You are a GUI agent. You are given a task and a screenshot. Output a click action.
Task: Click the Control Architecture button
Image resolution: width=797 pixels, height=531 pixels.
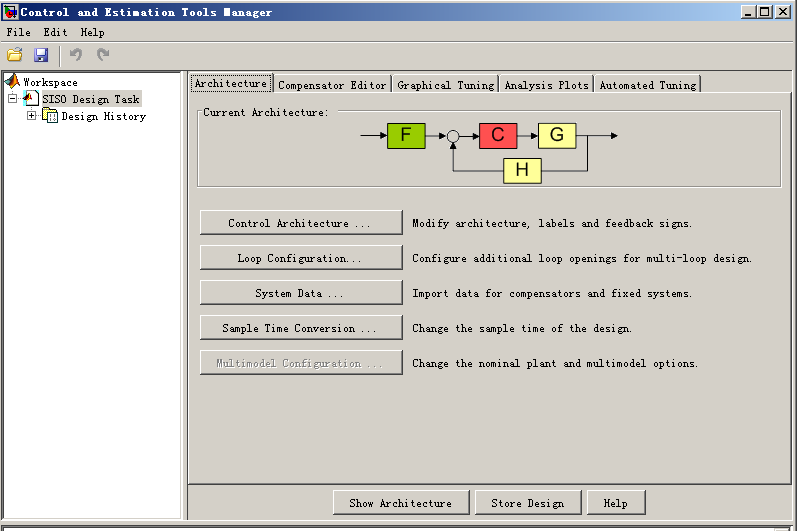301,223
